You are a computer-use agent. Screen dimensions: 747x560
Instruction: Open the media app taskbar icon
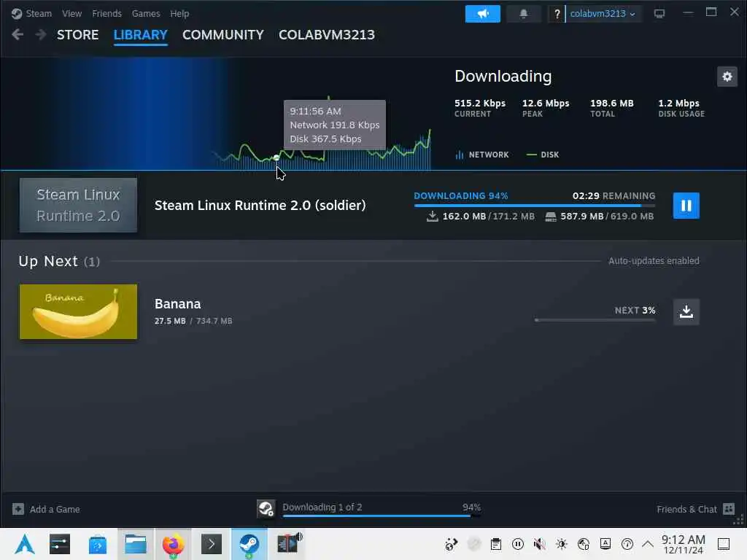click(x=289, y=544)
